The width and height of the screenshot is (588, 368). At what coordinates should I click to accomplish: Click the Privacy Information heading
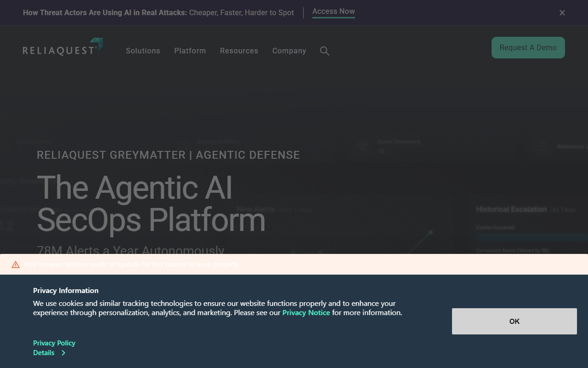(66, 290)
